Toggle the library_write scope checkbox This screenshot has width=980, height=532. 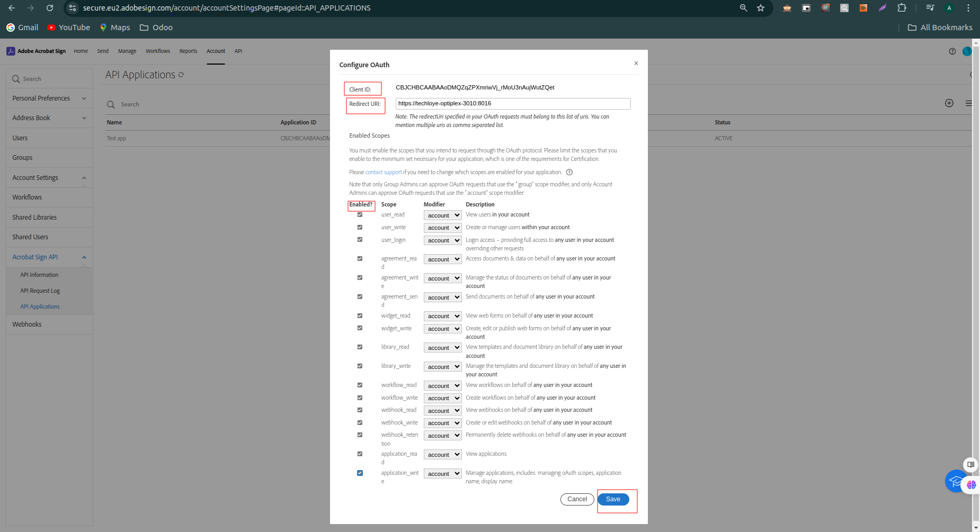pyautogui.click(x=360, y=366)
